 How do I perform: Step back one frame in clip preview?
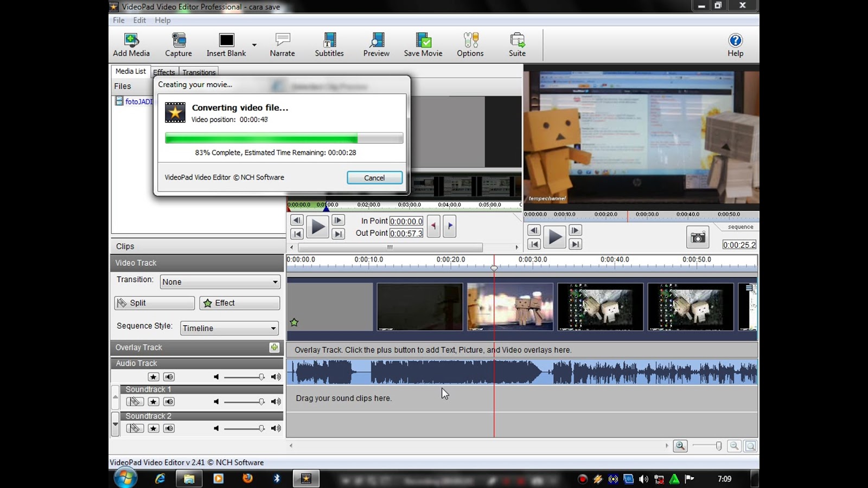point(297,220)
